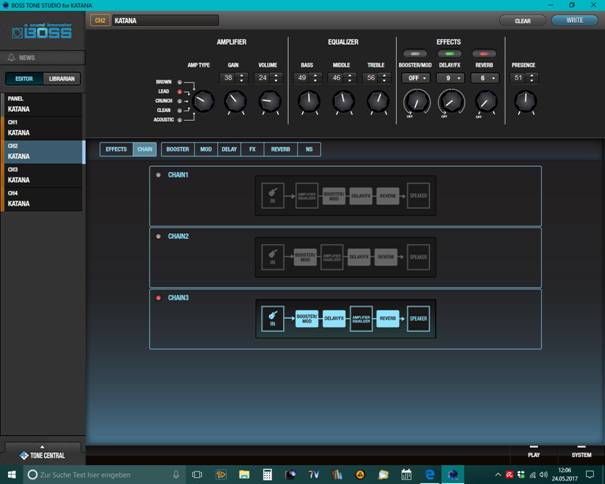
Task: Click the guitar IN block in CHAIN3
Action: coord(272,318)
